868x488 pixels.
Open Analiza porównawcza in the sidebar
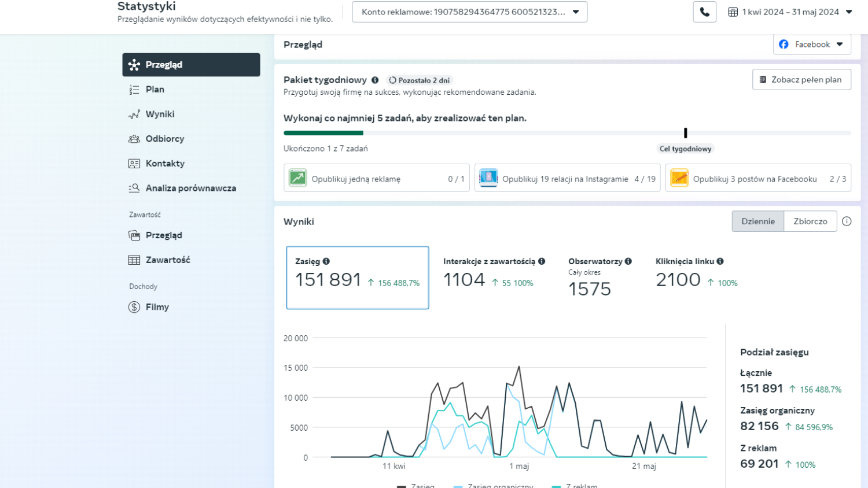coord(190,188)
